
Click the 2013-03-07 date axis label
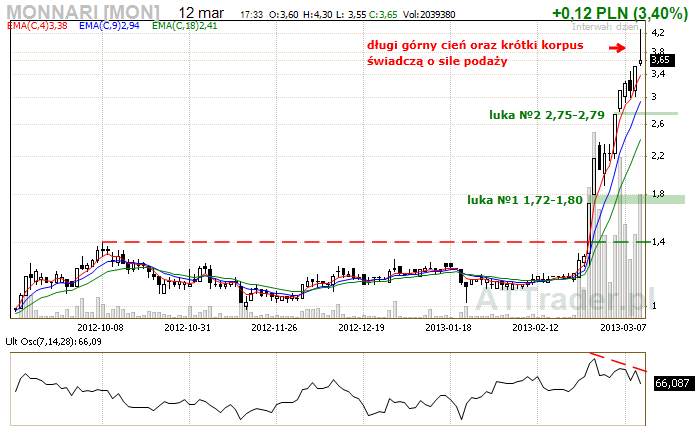click(623, 327)
